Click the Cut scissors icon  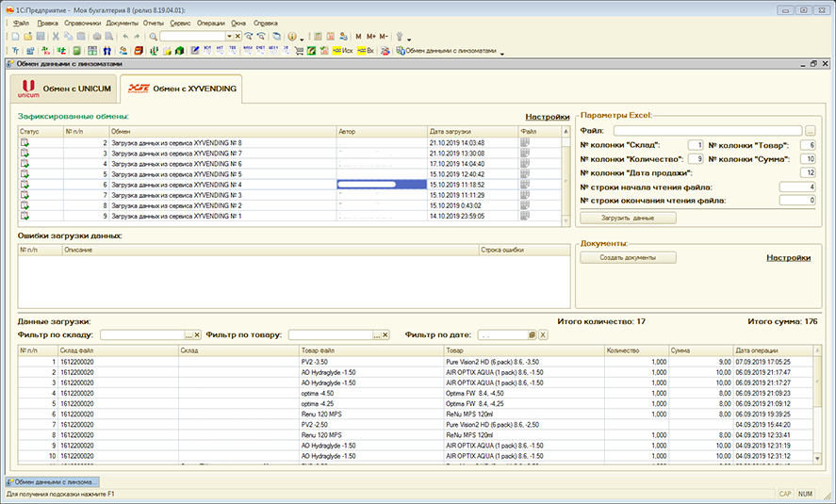coord(56,36)
